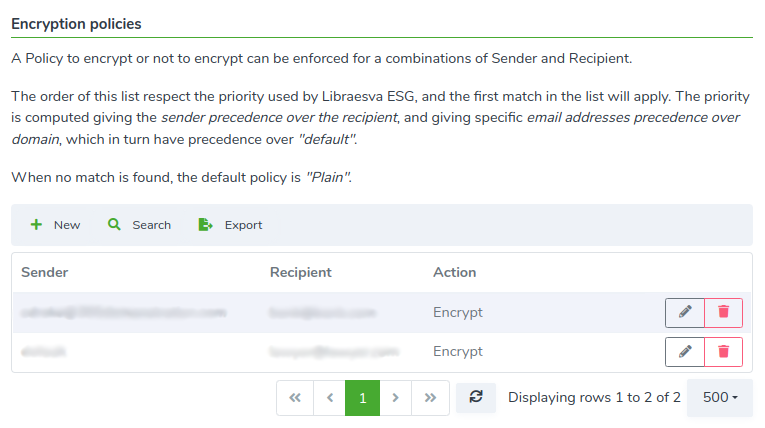Sort by the Action column header

(x=454, y=272)
